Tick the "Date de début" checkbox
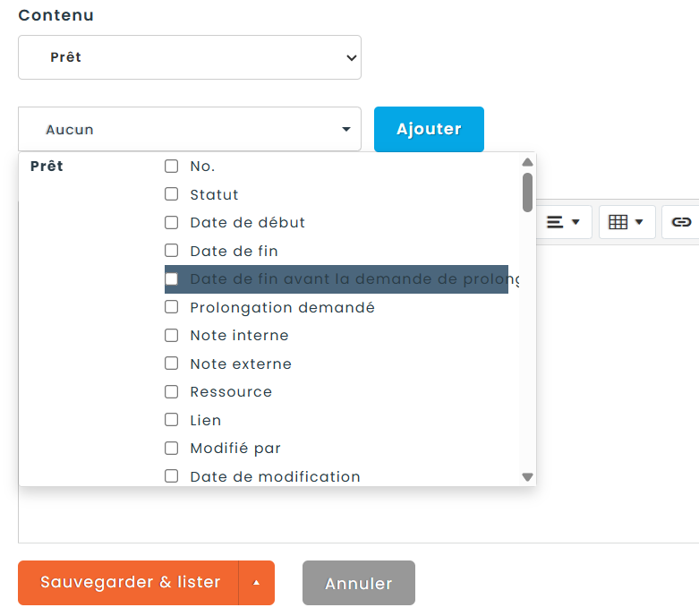This screenshot has width=699, height=616. (172, 223)
